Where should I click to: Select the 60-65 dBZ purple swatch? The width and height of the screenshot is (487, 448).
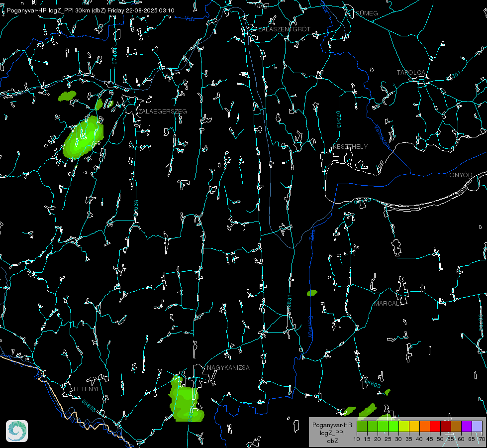[466, 426]
